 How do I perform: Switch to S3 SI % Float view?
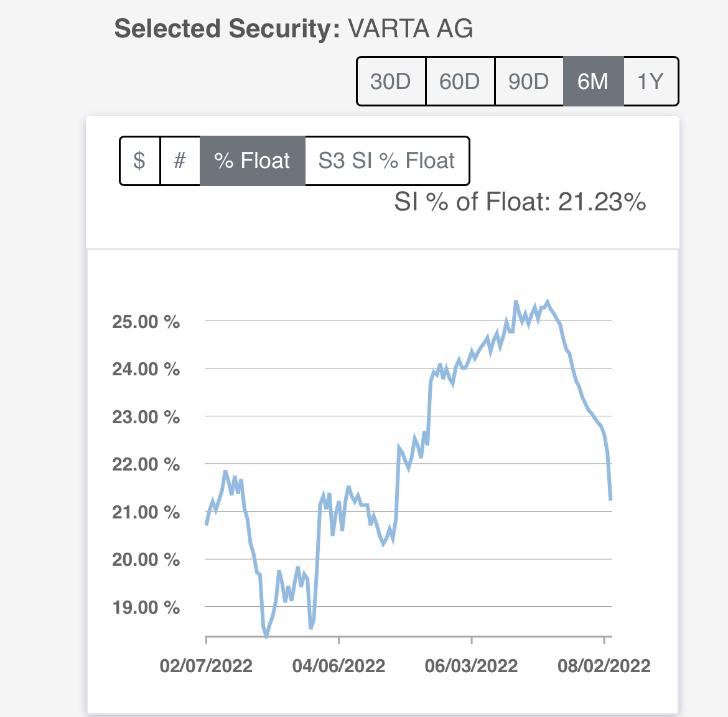pos(386,161)
